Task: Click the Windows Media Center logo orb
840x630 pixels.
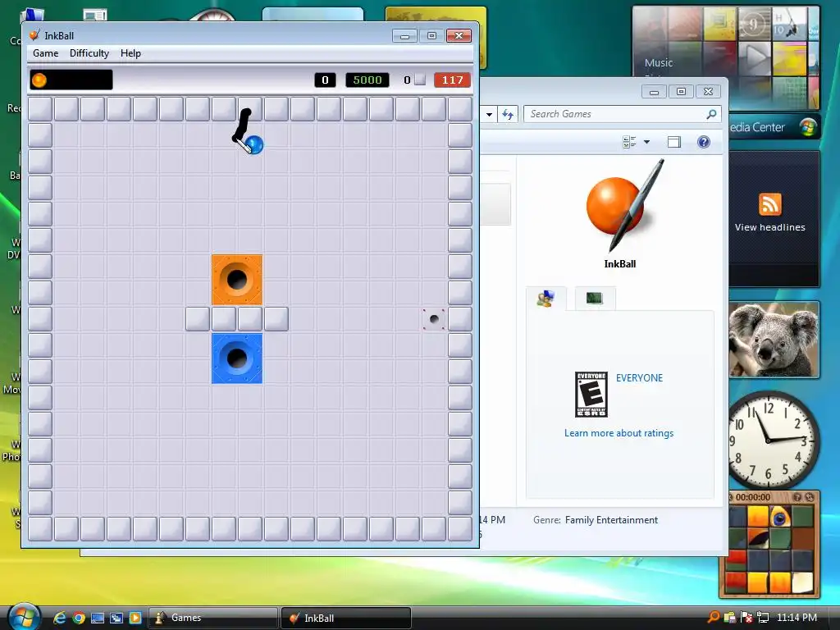Action: pyautogui.click(x=808, y=127)
